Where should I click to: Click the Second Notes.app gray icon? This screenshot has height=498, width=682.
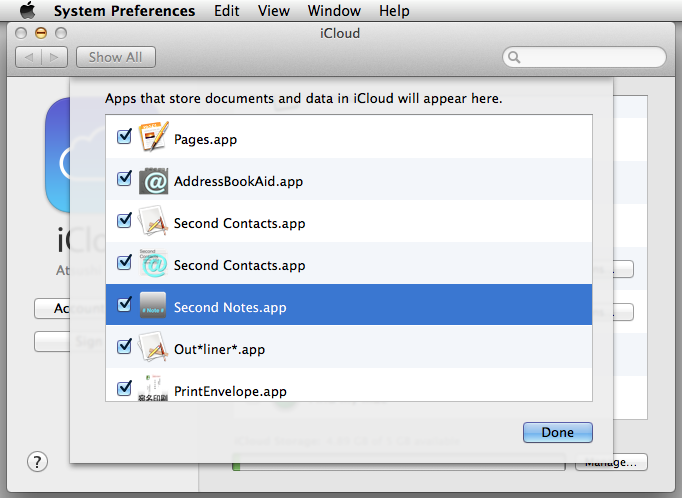[153, 305]
